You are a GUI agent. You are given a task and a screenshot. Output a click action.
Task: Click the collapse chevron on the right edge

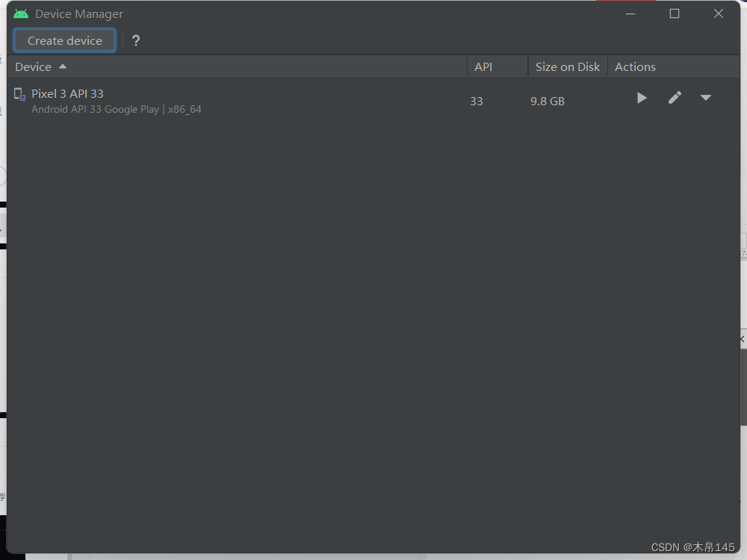[741, 339]
